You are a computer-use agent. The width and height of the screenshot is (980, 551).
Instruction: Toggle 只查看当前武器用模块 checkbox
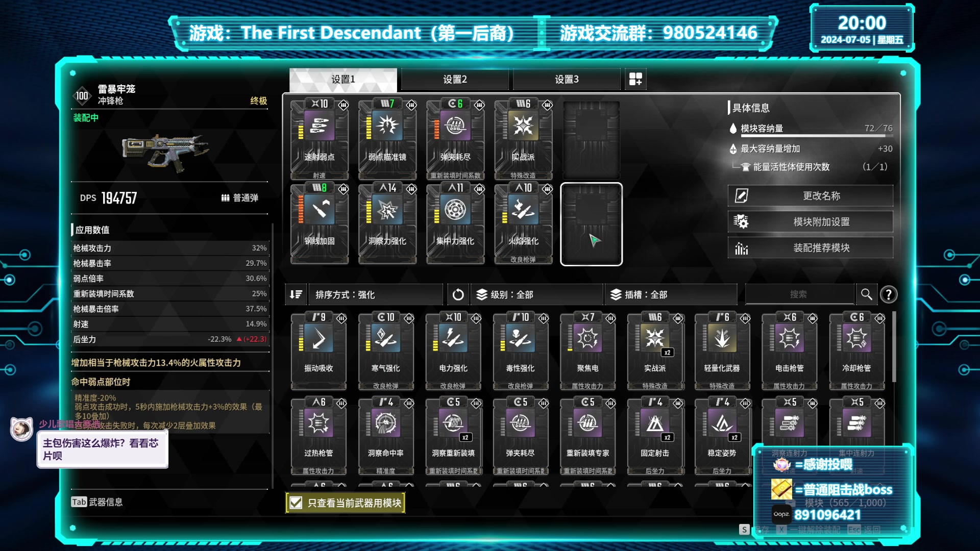coord(296,503)
